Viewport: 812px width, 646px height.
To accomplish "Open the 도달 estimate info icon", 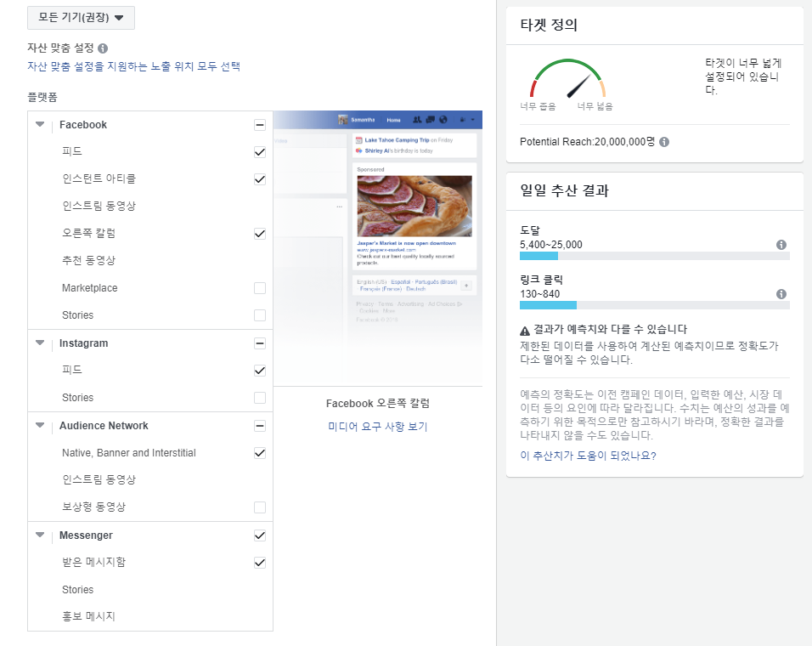I will pyautogui.click(x=781, y=244).
